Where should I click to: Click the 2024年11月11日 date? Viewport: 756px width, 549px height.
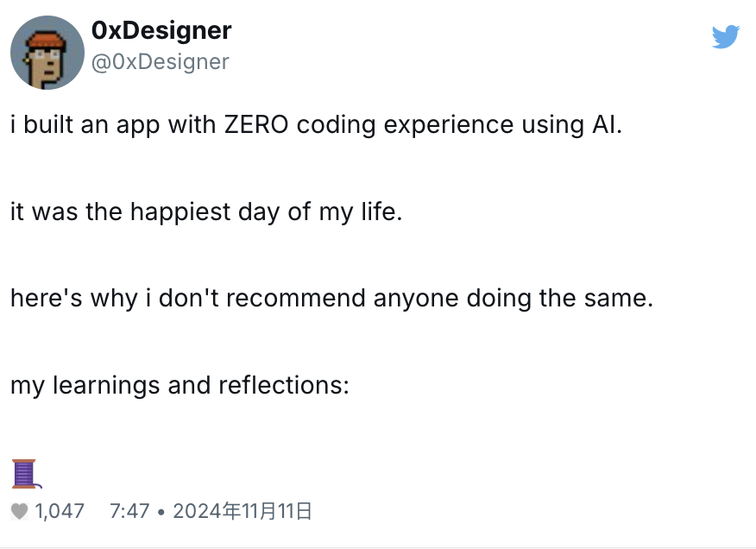pos(242,511)
